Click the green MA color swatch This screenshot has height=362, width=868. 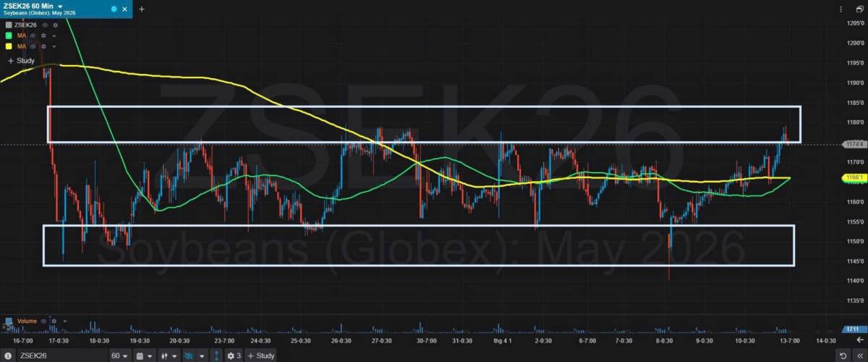coord(8,35)
